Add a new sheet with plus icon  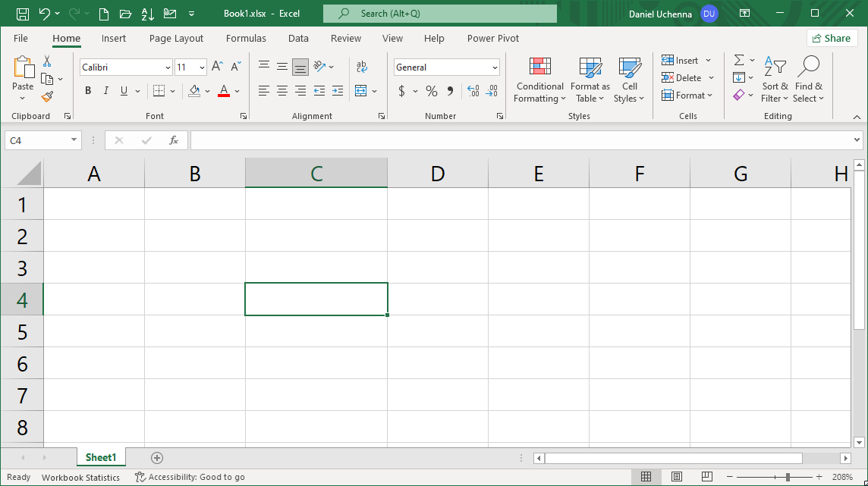[x=157, y=458]
